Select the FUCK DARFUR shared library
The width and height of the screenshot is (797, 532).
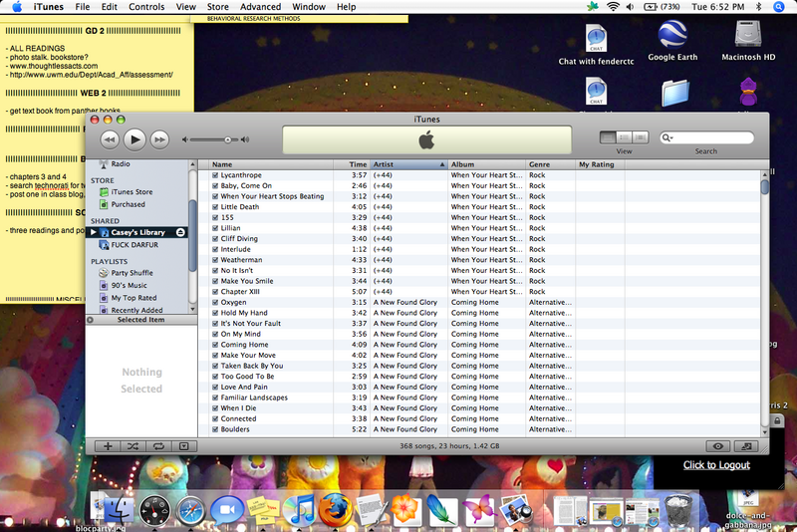click(x=134, y=245)
